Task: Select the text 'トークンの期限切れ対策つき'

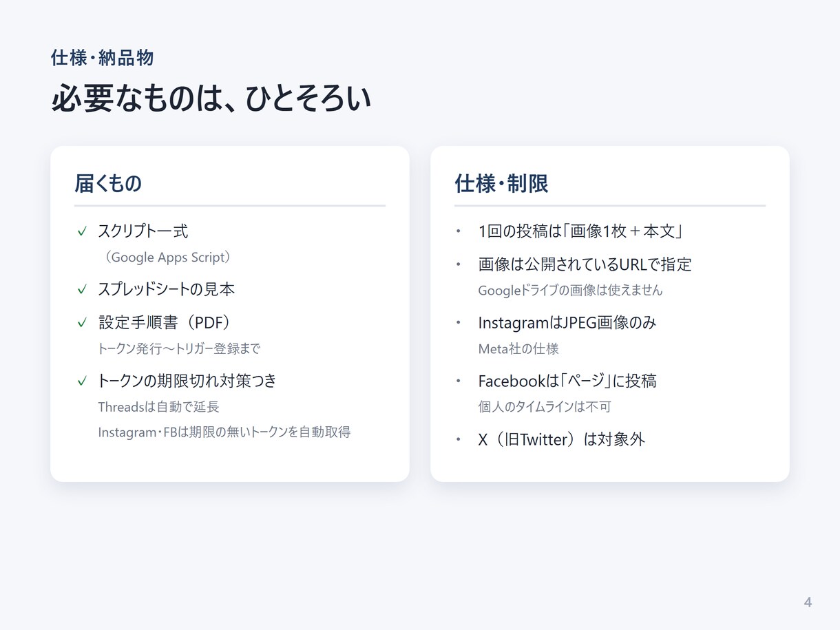Action: click(187, 381)
